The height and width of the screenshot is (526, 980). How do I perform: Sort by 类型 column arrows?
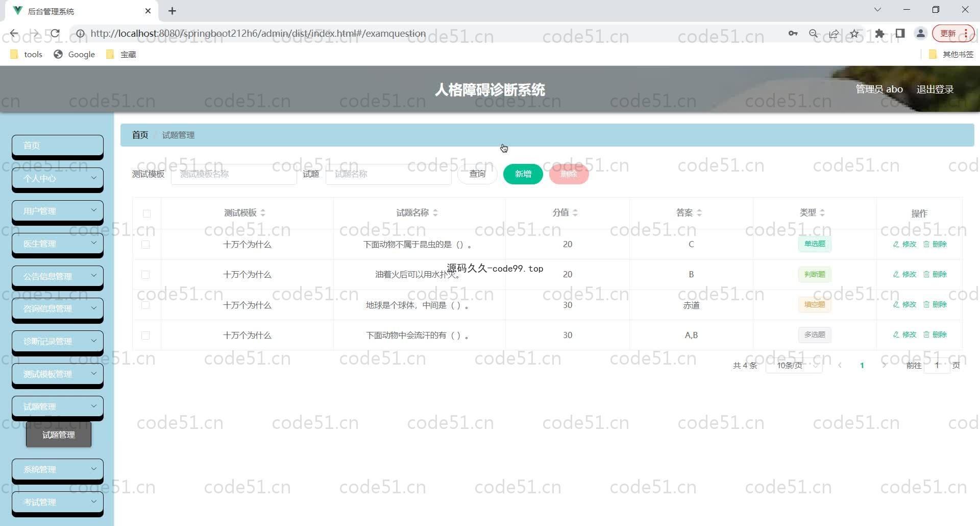822,213
